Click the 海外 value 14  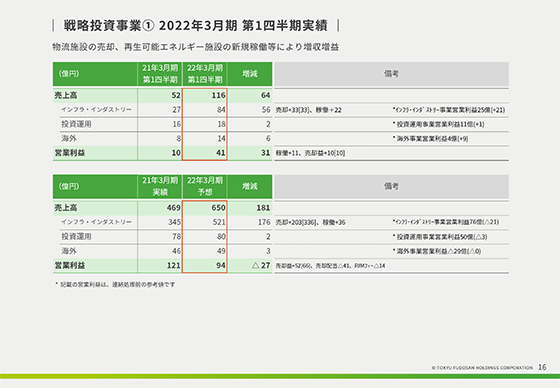(221, 138)
